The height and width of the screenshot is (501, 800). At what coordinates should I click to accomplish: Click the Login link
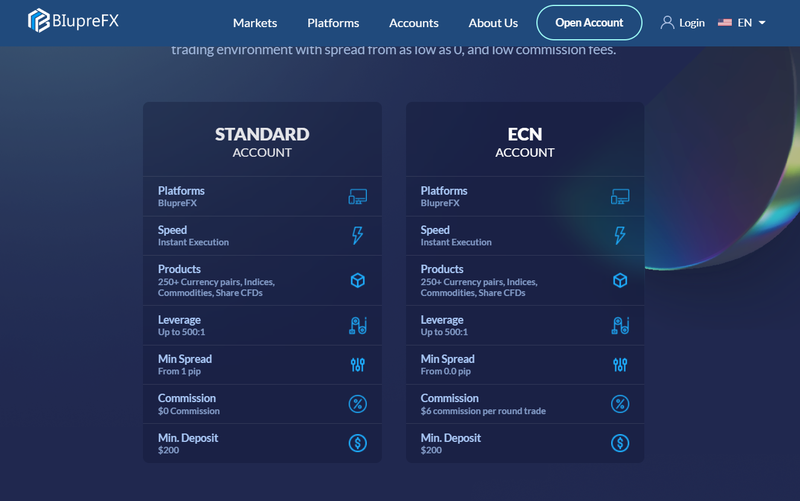(691, 23)
